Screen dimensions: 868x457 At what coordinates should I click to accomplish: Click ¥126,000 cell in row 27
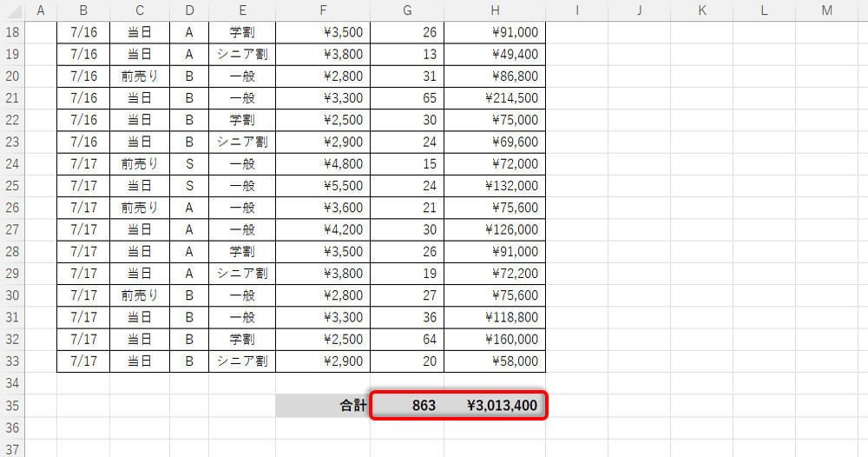[495, 229]
